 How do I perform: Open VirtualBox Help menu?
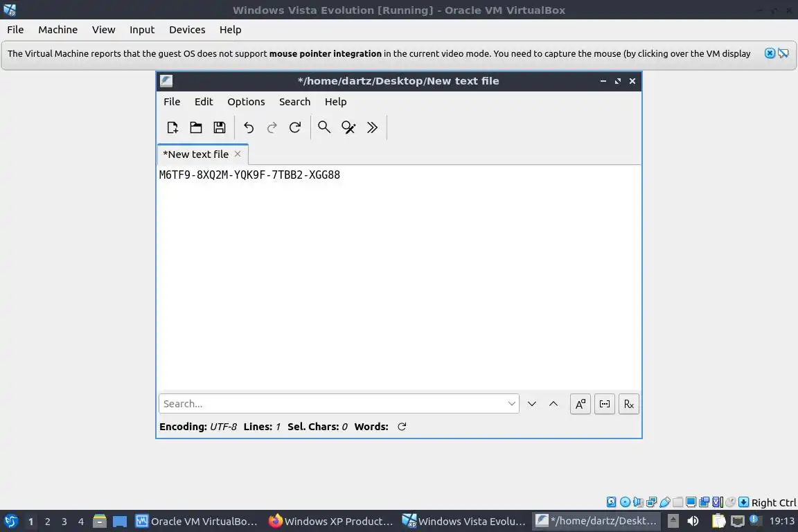click(x=231, y=30)
